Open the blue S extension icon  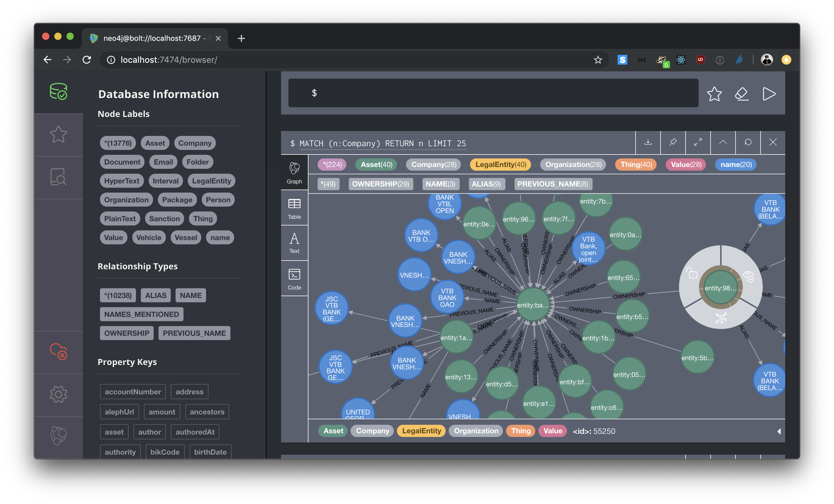point(622,60)
